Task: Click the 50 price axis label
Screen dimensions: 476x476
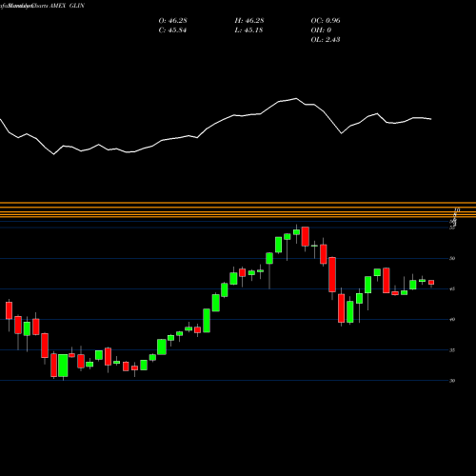Action: coord(452,258)
